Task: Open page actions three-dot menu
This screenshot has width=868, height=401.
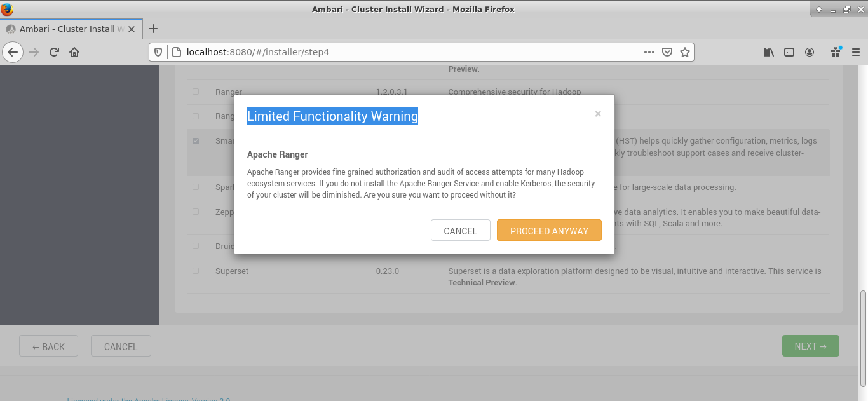Action: [x=649, y=52]
